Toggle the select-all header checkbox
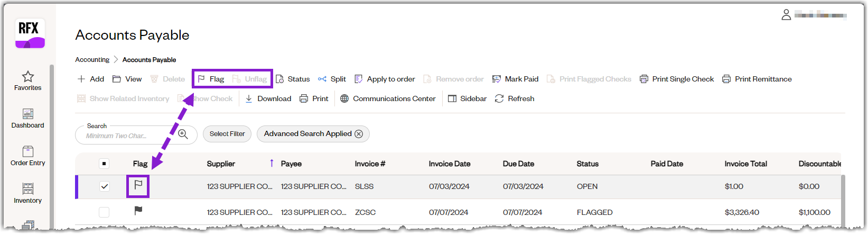 point(104,164)
